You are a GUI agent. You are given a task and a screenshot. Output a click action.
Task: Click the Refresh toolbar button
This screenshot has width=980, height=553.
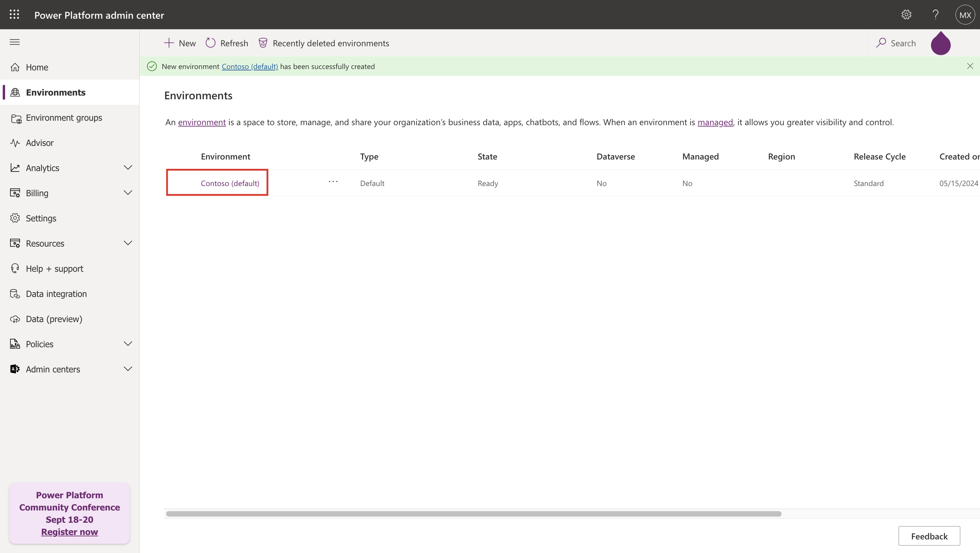(x=227, y=43)
